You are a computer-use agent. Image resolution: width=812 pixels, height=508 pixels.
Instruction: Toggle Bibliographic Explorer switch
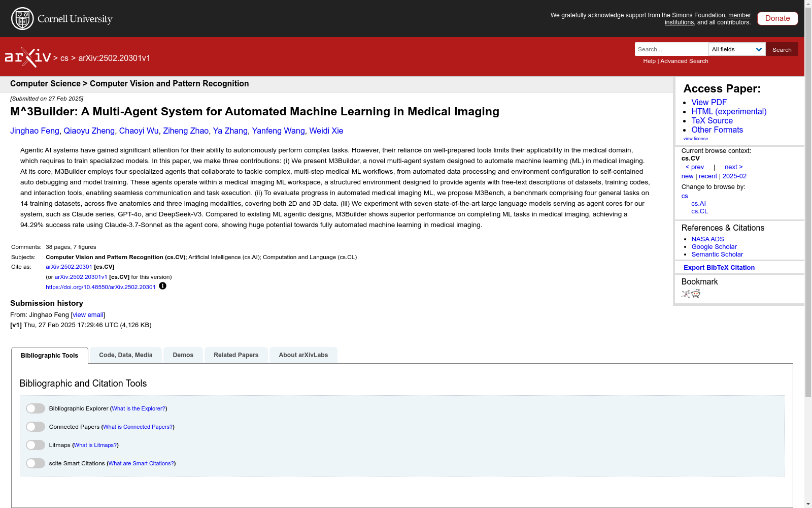tap(36, 408)
